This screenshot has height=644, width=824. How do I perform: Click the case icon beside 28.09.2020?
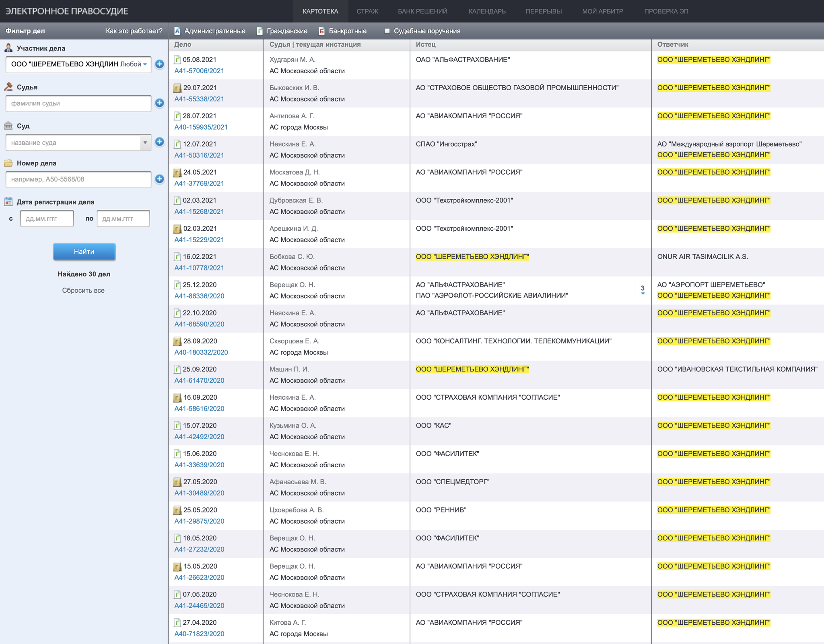177,341
